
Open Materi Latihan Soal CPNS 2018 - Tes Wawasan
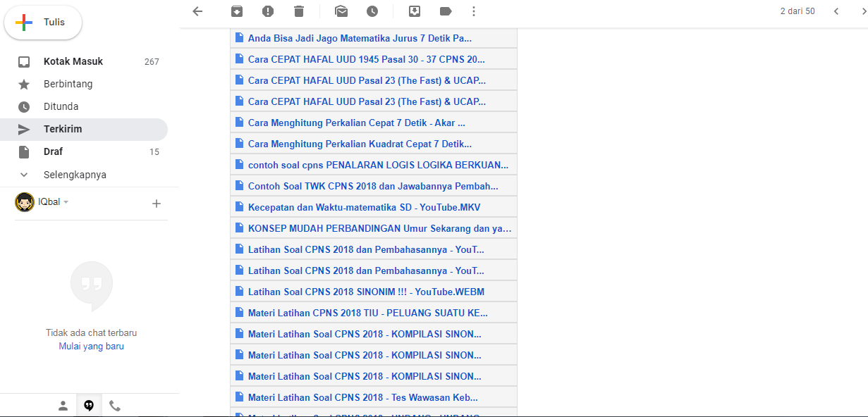pyautogui.click(x=374, y=397)
